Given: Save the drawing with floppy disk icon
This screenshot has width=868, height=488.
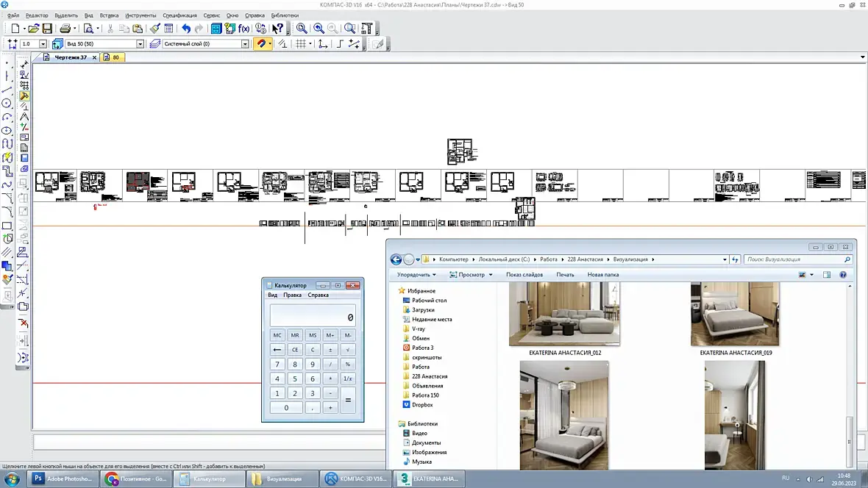Looking at the screenshot, I should point(47,28).
